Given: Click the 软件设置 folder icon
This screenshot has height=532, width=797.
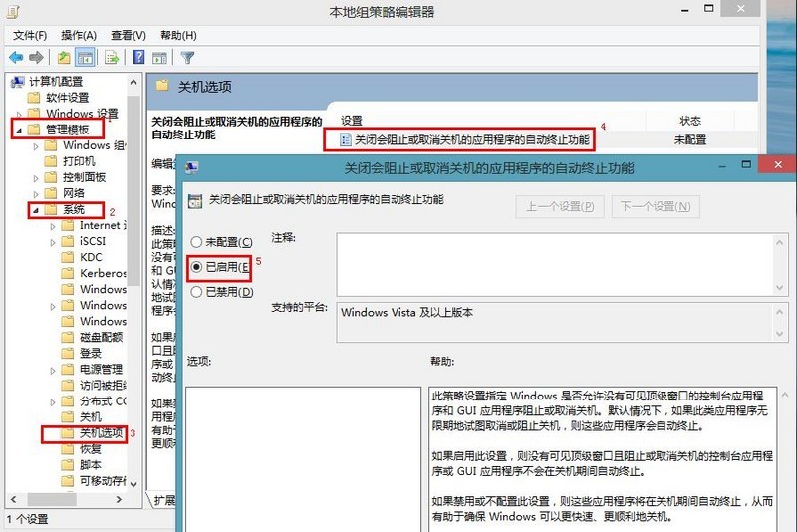Looking at the screenshot, I should (x=34, y=98).
